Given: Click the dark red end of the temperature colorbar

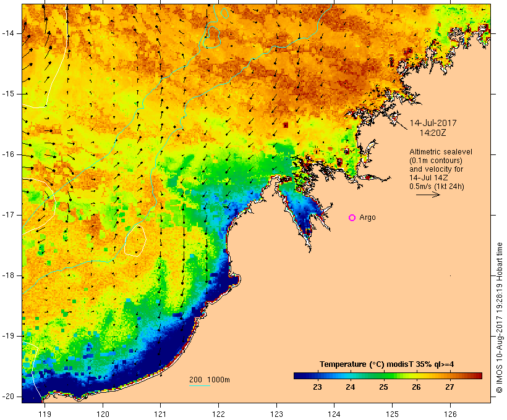Looking at the screenshot, I should coord(477,376).
